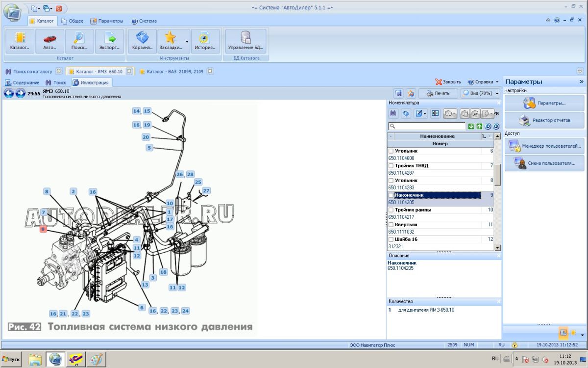
Task: Click the Закрыть button
Action: [x=448, y=82]
